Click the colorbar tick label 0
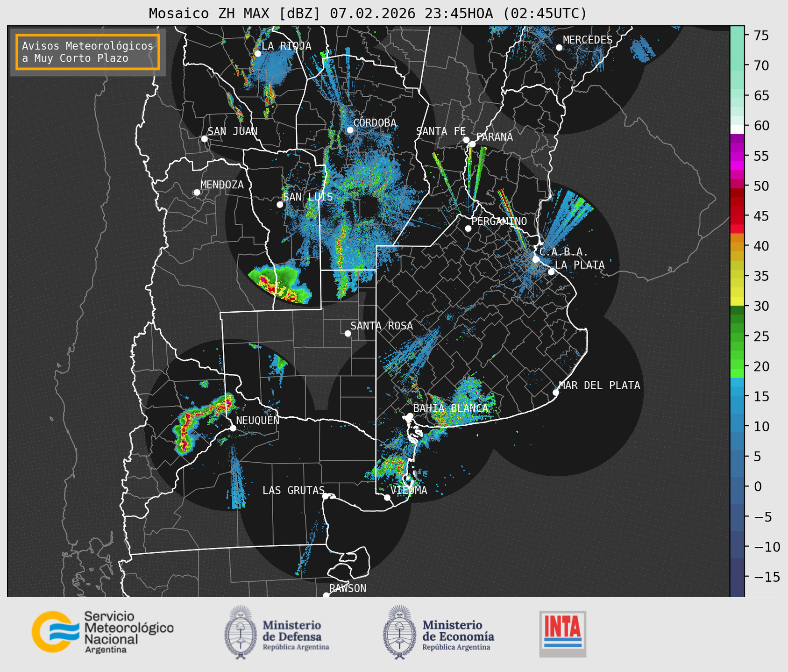The image size is (788, 672). pos(757,486)
